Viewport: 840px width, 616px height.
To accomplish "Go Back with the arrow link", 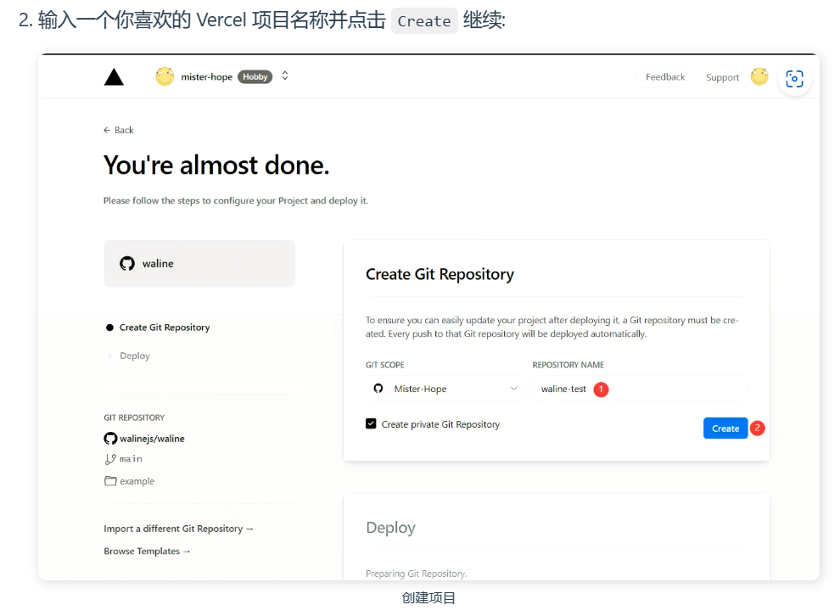I will click(x=119, y=130).
